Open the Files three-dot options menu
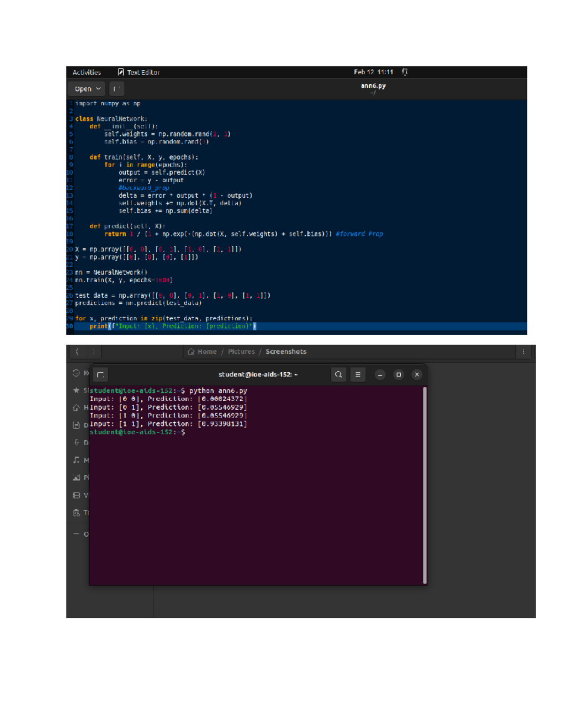The image size is (563, 728). pyautogui.click(x=524, y=352)
